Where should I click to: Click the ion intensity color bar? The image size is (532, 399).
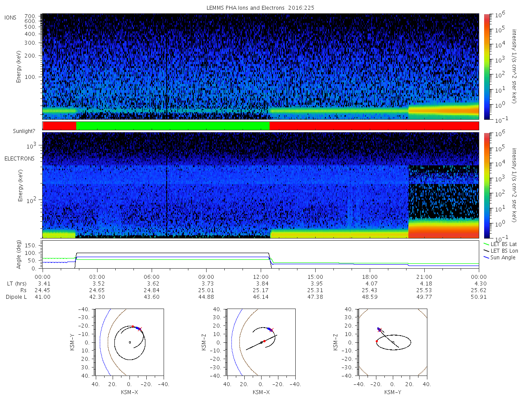(x=487, y=66)
